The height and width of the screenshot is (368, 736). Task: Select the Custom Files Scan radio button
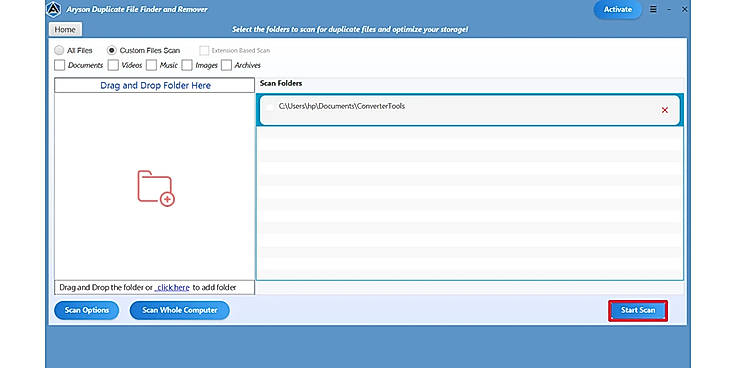[x=112, y=50]
